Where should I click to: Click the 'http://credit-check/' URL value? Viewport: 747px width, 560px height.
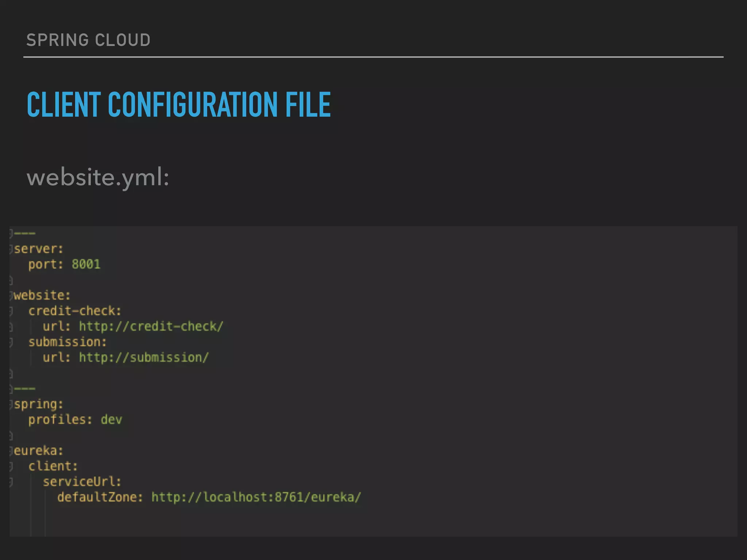click(151, 326)
